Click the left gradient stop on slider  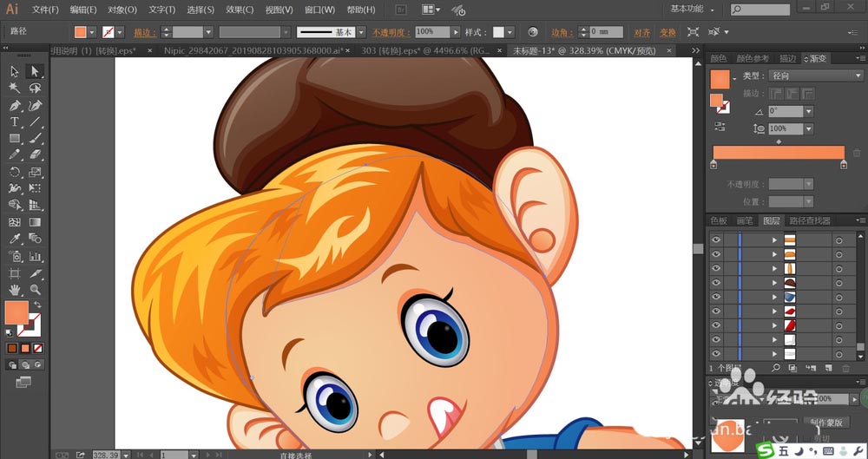click(x=713, y=165)
